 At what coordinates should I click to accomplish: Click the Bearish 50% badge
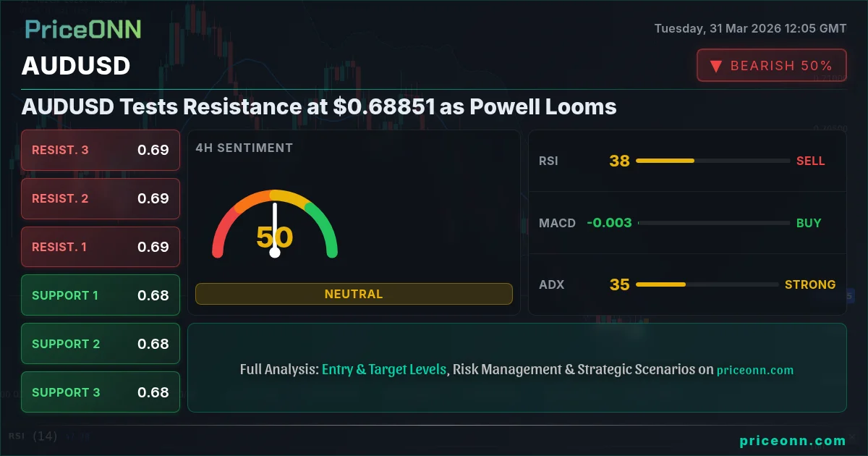(771, 66)
